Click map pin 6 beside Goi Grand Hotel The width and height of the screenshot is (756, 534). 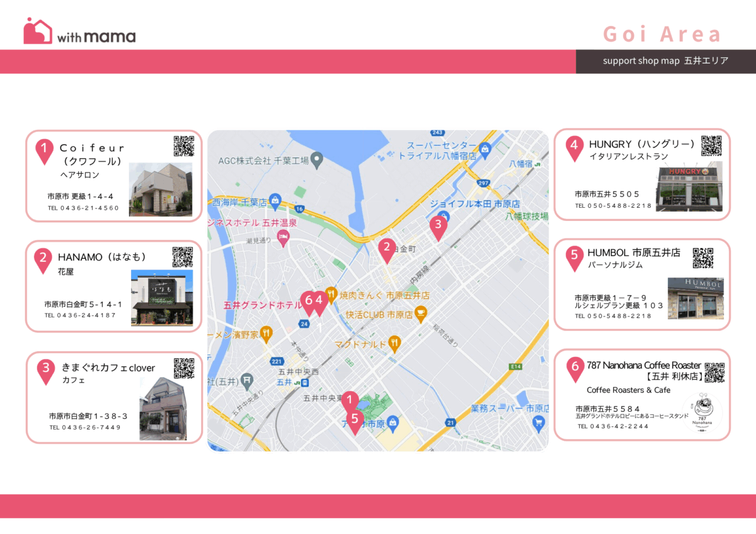point(307,302)
